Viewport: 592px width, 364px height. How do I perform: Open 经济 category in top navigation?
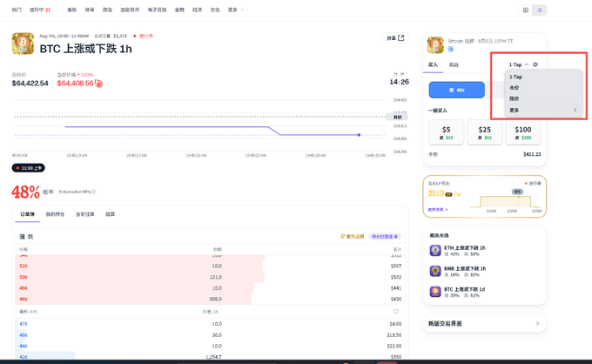(197, 10)
